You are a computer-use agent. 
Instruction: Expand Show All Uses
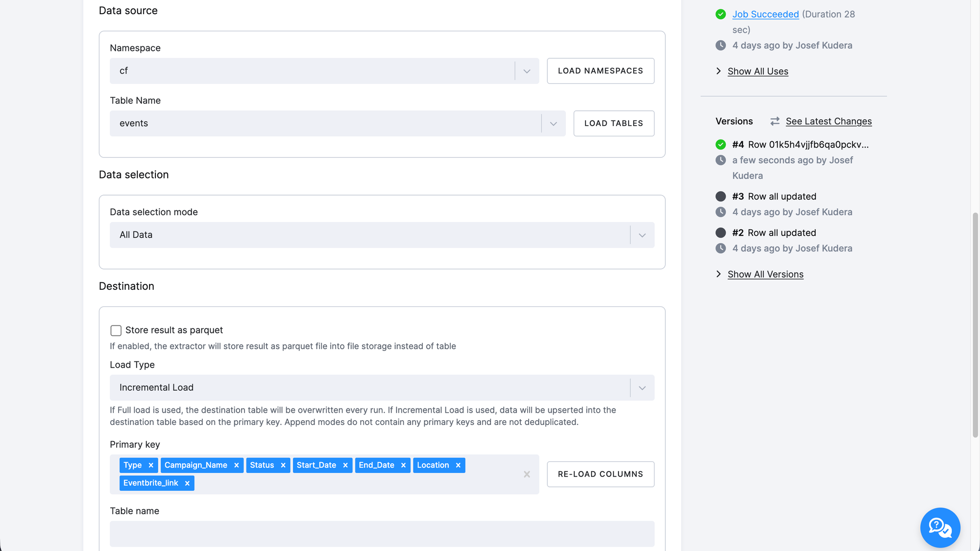point(758,72)
